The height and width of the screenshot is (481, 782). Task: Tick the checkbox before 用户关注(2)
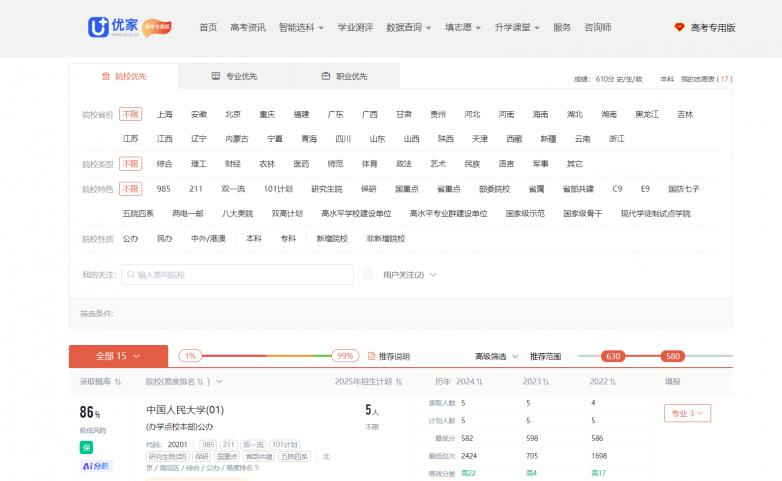[x=368, y=275]
